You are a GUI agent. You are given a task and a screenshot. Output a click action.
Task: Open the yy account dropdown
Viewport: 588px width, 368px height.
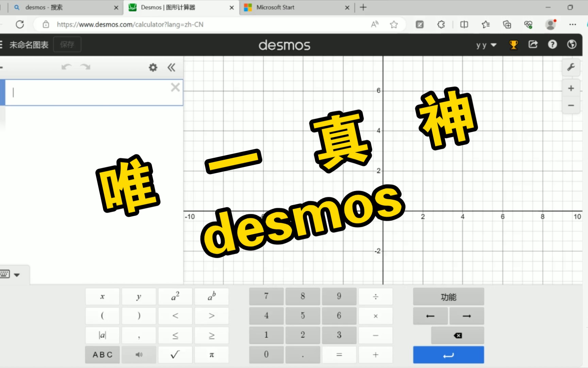pos(486,45)
